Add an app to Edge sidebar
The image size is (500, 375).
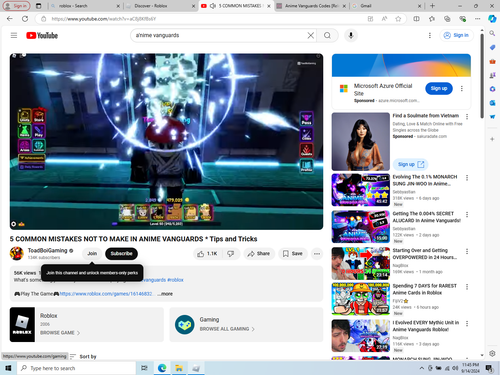click(492, 139)
